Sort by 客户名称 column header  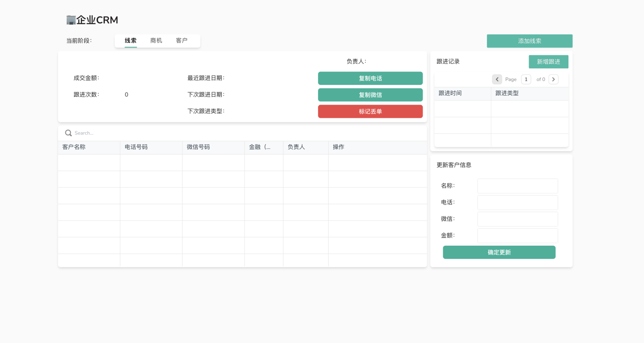coord(89,147)
